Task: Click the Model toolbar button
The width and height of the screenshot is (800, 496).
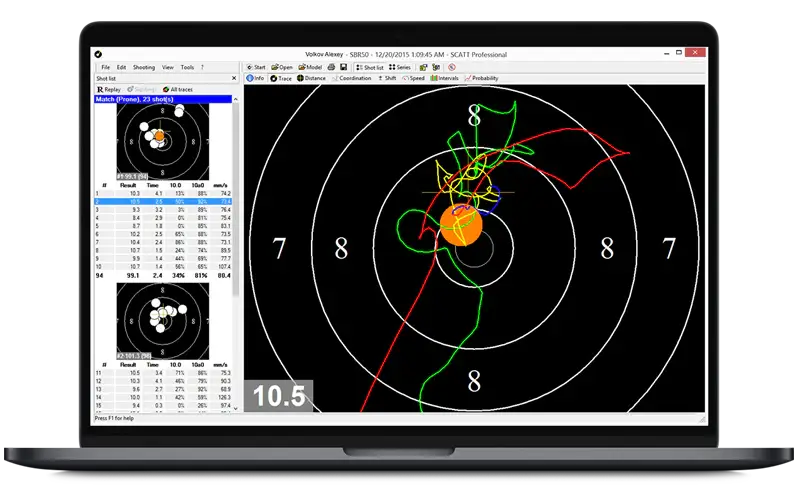Action: point(310,67)
